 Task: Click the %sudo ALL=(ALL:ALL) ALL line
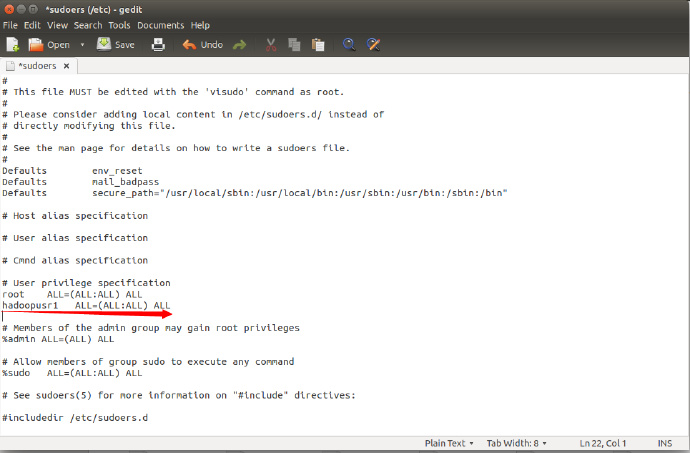(x=72, y=373)
